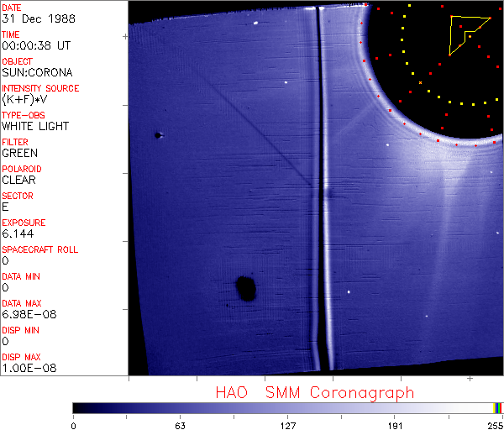Screen dimensions: 504x430
Task: Select the SUN:CORONA object value
Action: coord(37,72)
